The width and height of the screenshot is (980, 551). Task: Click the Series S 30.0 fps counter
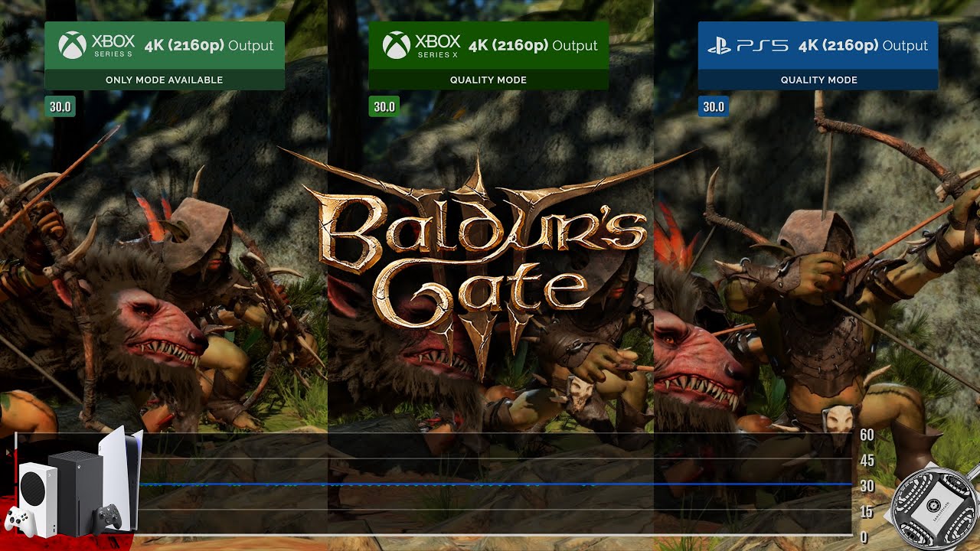point(60,106)
